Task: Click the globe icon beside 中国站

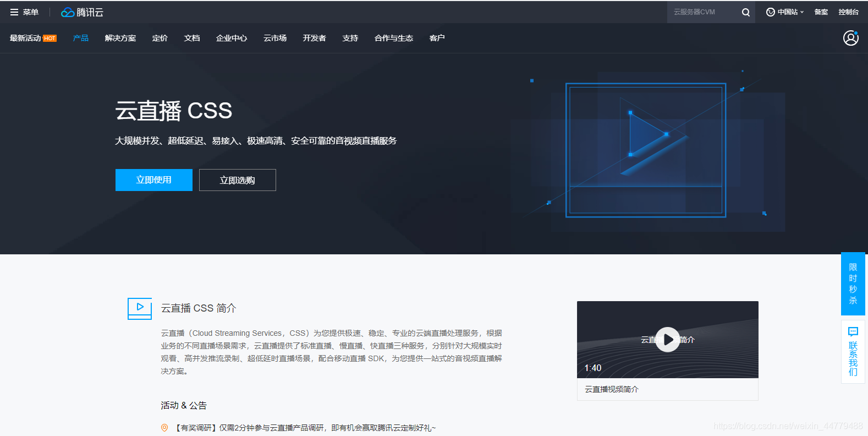Action: coord(771,12)
